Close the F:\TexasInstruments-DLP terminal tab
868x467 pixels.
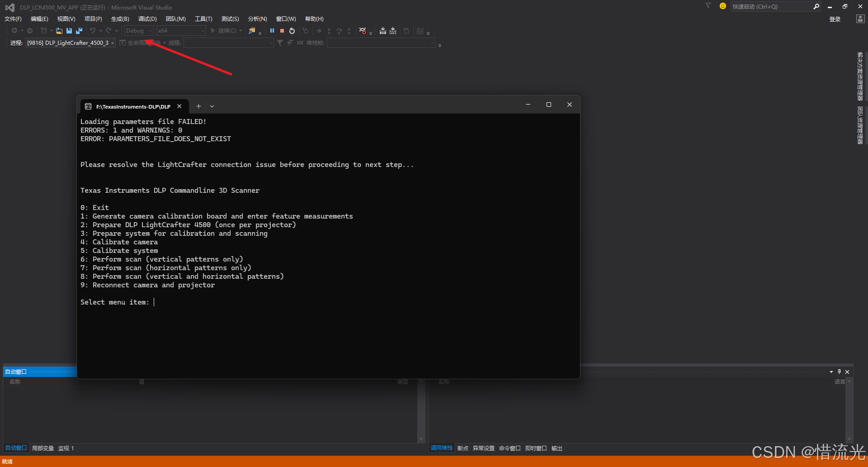tap(179, 106)
